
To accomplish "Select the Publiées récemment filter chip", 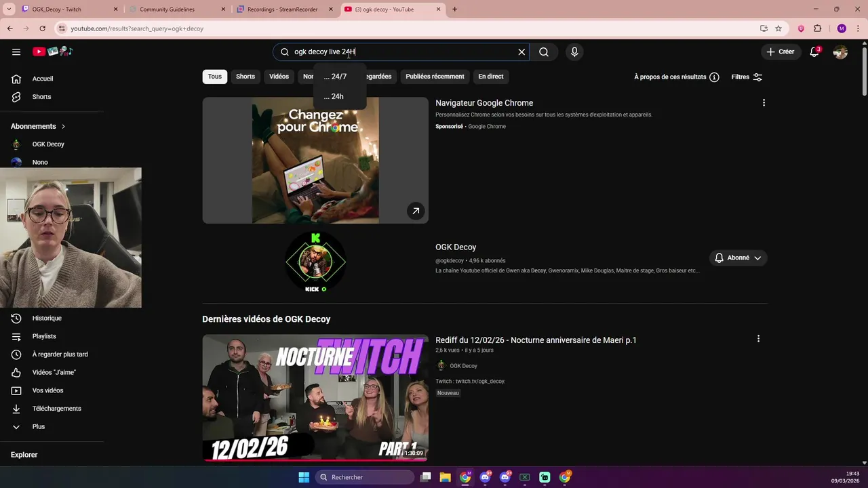I will [435, 77].
